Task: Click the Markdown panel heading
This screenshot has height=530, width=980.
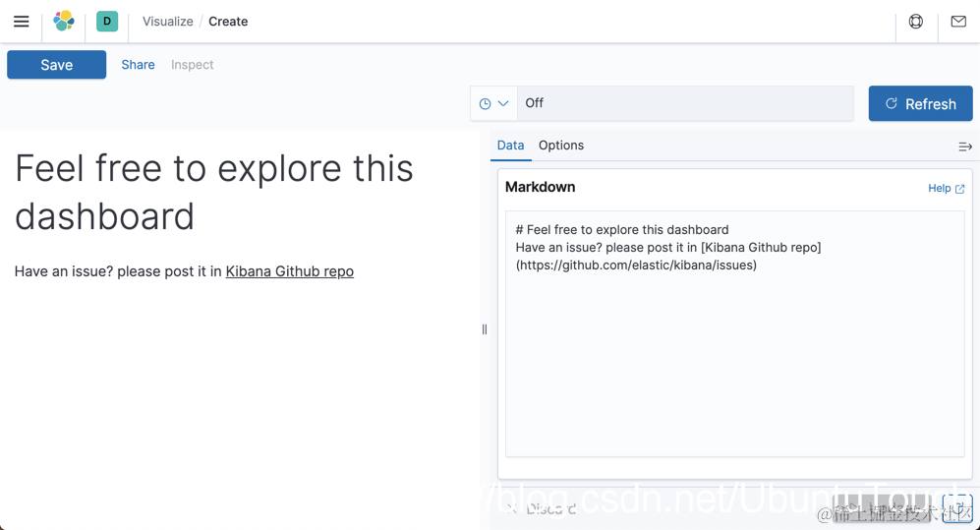Action: (540, 187)
